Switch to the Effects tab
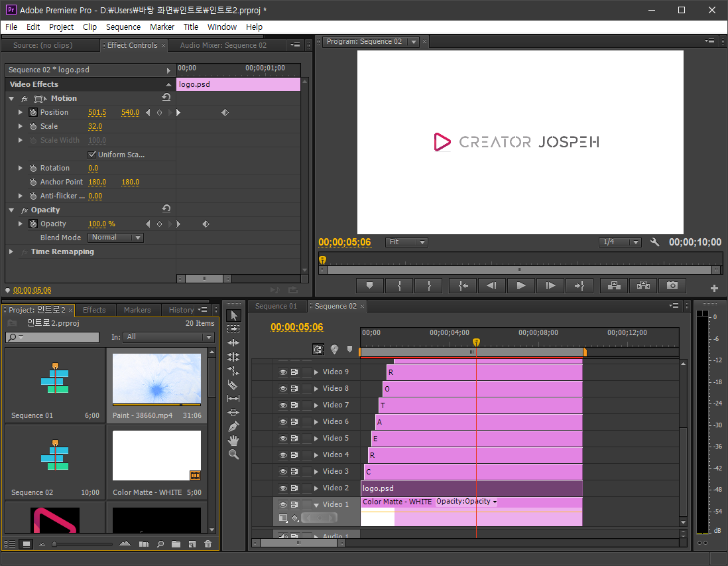The width and height of the screenshot is (728, 566). [x=94, y=310]
